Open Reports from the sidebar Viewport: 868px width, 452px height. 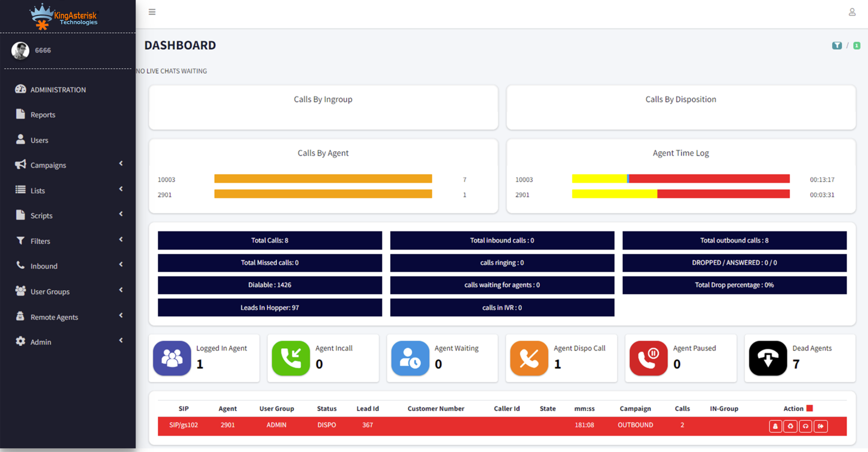(x=43, y=115)
